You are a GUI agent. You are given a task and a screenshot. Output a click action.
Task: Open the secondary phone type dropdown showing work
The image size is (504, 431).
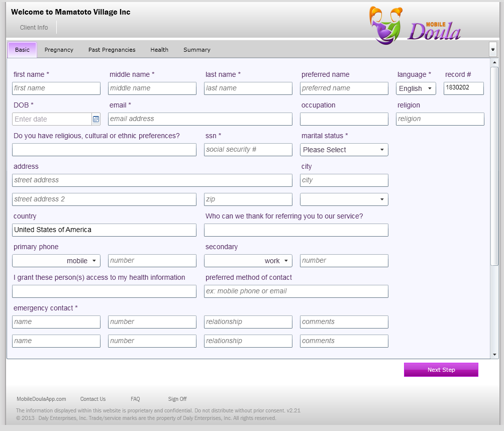248,261
